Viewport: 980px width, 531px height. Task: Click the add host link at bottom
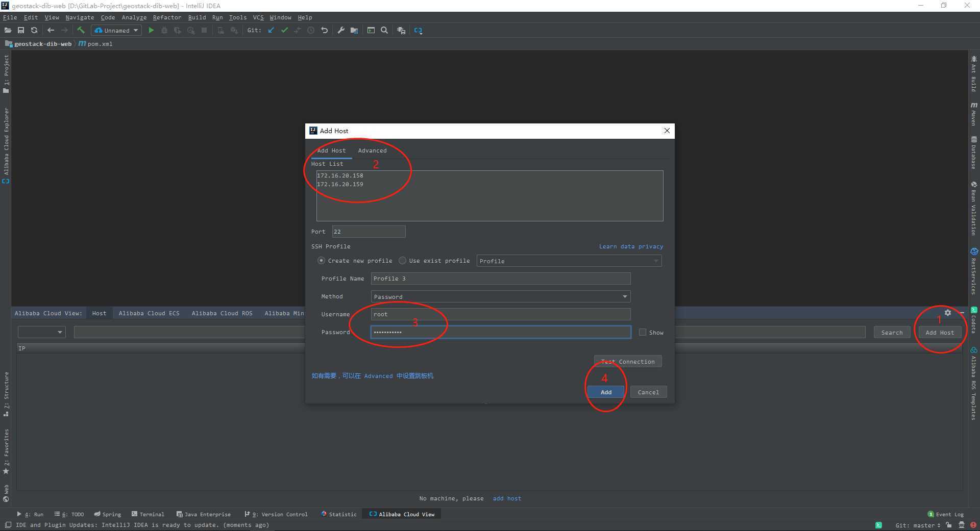click(507, 498)
